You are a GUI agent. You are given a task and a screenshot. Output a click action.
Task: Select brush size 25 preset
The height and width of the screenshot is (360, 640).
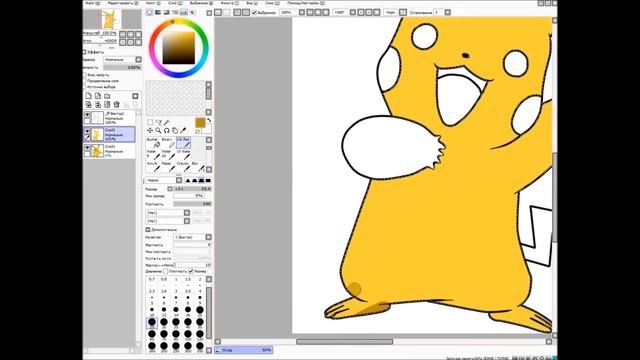pos(152,323)
